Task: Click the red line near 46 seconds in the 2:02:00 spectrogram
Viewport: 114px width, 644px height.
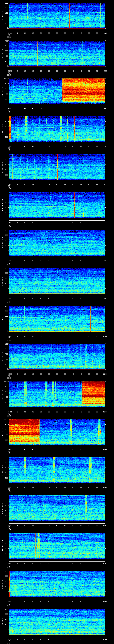Action: [83, 53]
